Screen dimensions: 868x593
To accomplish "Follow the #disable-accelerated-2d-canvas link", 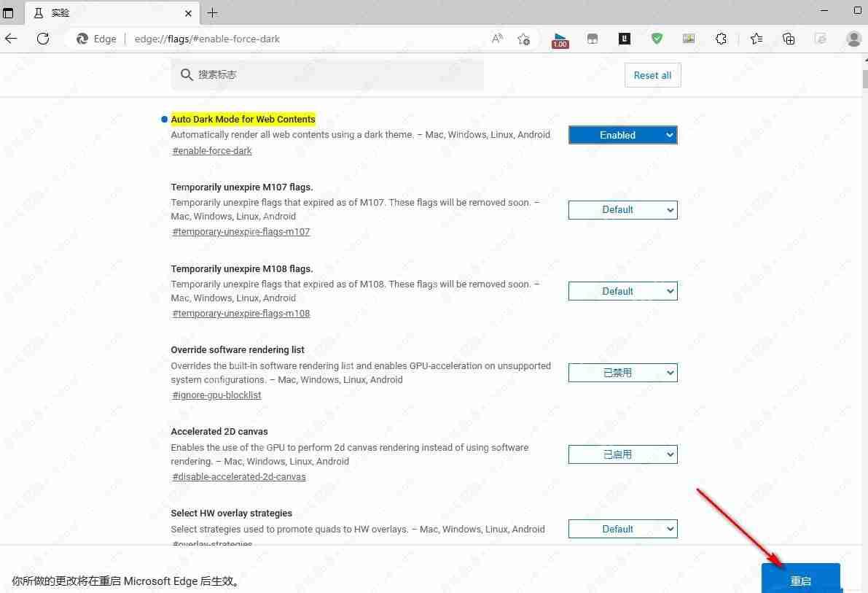I will pyautogui.click(x=238, y=476).
